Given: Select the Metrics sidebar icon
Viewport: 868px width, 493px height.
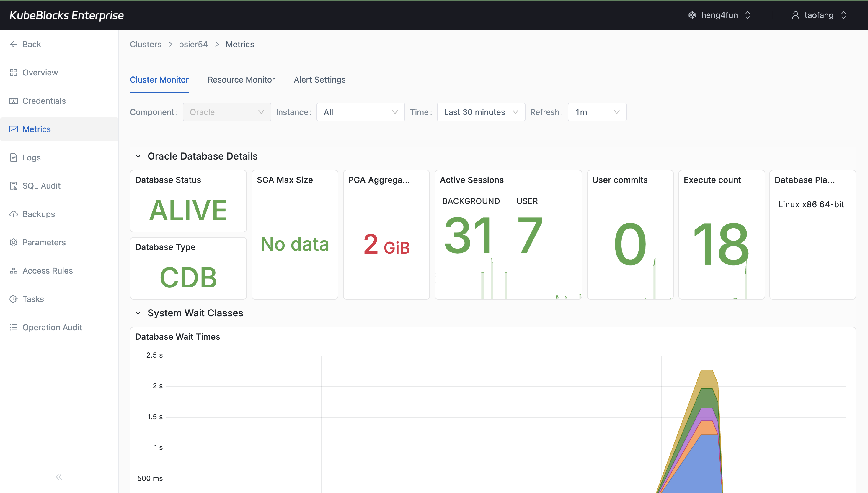Looking at the screenshot, I should [14, 129].
